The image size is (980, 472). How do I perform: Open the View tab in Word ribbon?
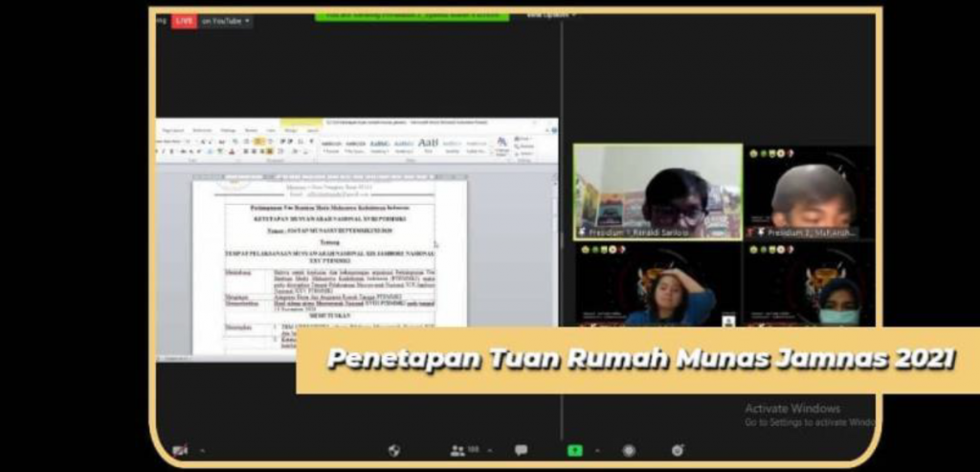pyautogui.click(x=271, y=130)
